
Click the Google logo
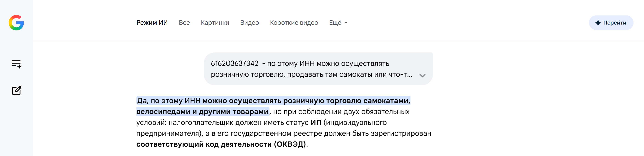16,23
